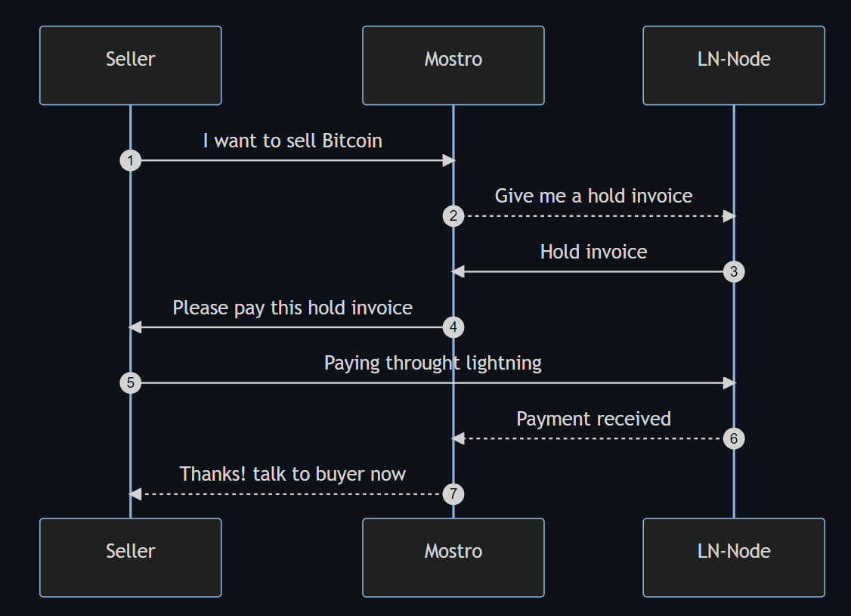Select the number 6 circle marker

click(734, 438)
